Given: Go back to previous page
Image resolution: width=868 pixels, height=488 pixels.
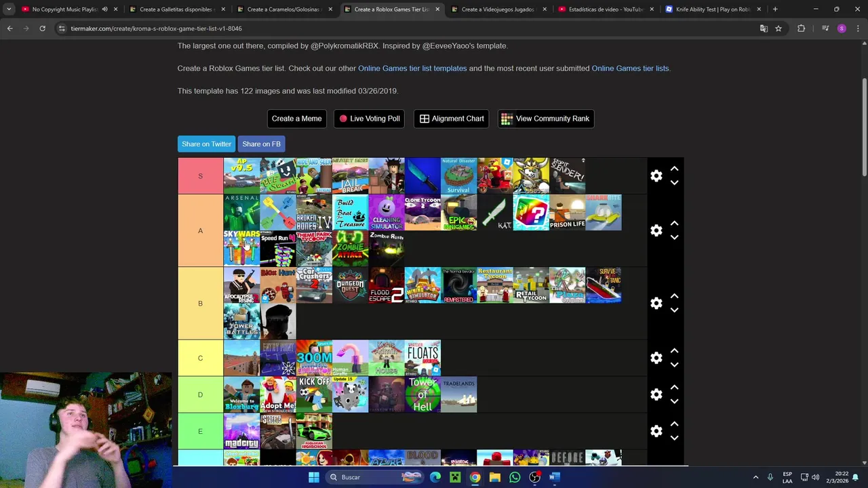Looking at the screenshot, I should pyautogui.click(x=9, y=28).
